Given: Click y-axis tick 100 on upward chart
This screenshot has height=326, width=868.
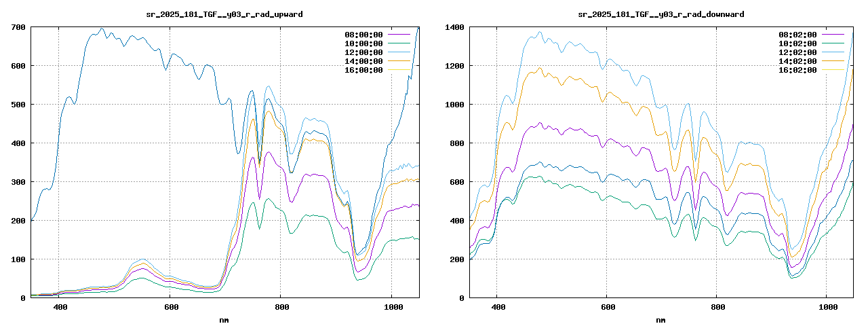Looking at the screenshot, I should (18, 259).
